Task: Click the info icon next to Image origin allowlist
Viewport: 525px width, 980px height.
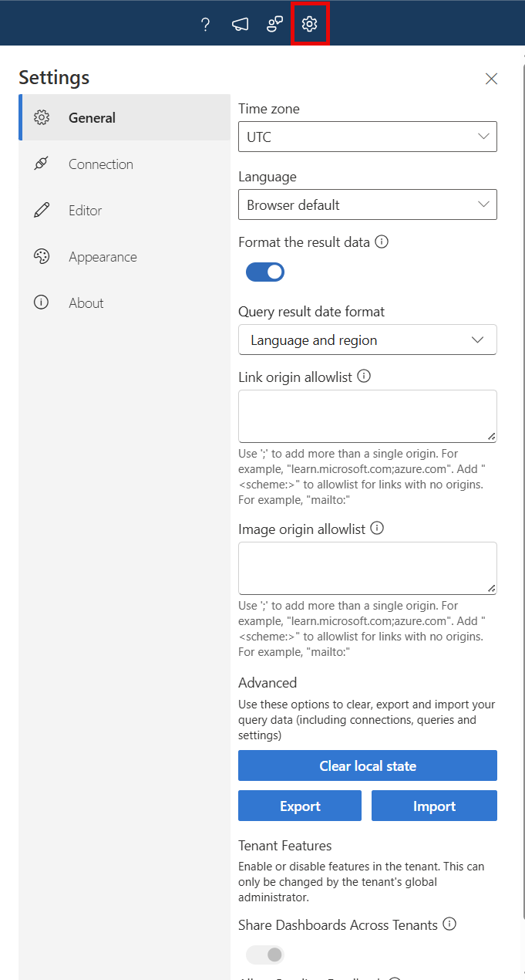Action: (x=377, y=528)
